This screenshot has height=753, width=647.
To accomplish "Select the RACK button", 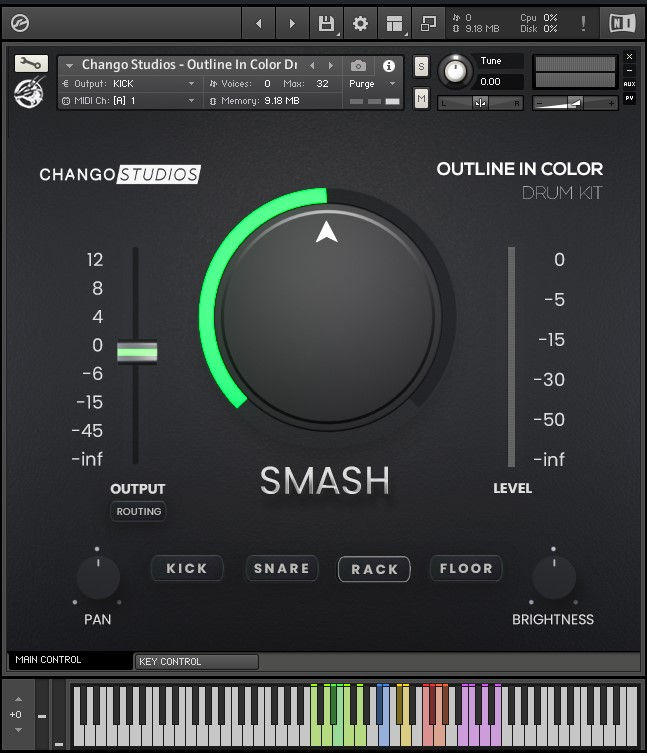I will click(374, 569).
